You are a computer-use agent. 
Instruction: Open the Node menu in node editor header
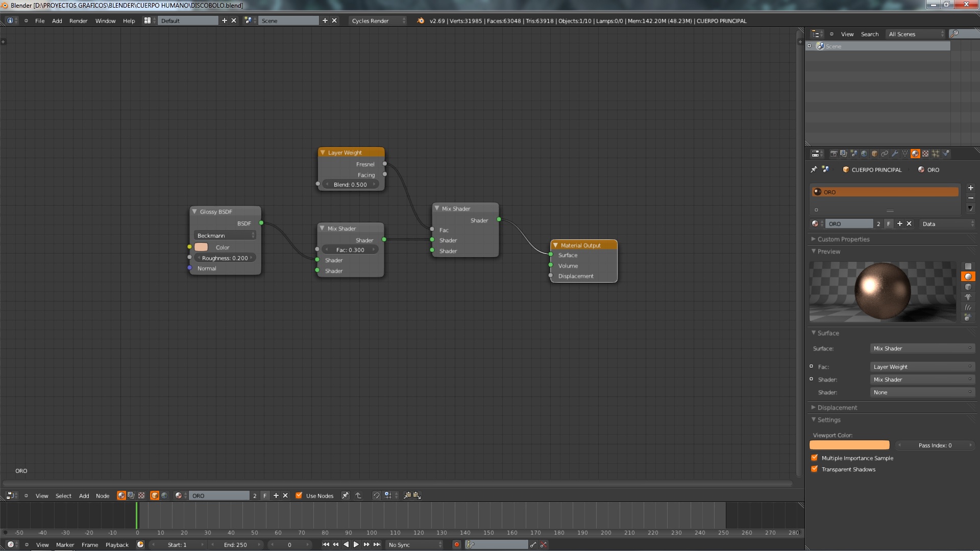point(102,495)
